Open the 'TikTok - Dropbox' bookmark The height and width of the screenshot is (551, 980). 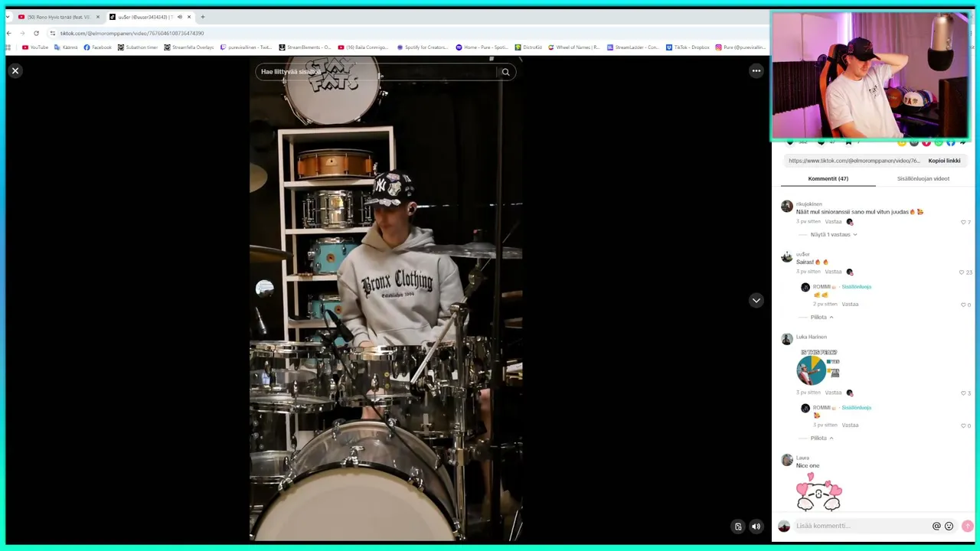coord(688,47)
